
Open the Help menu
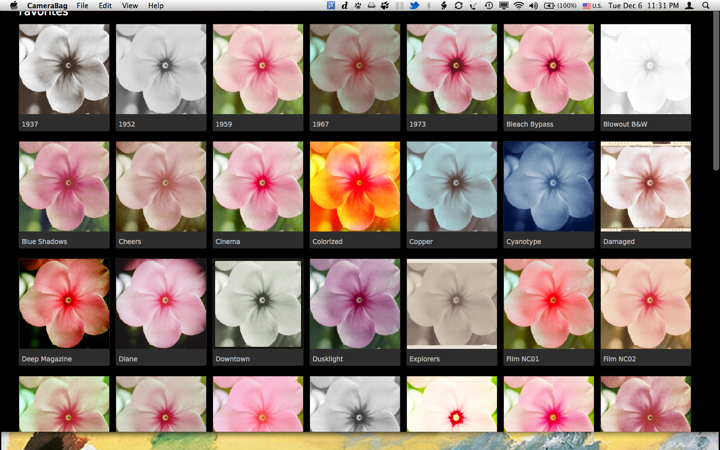156,6
